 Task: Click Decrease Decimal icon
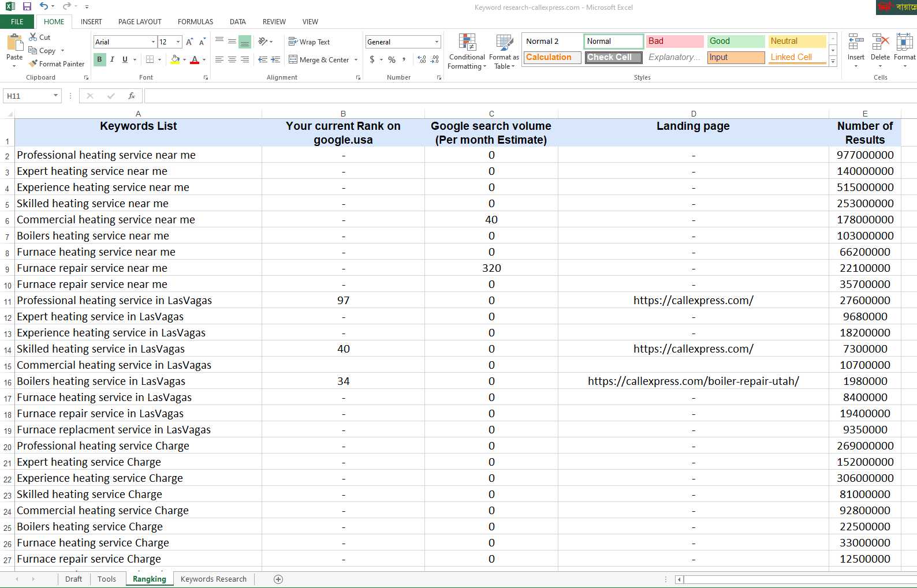coord(435,59)
